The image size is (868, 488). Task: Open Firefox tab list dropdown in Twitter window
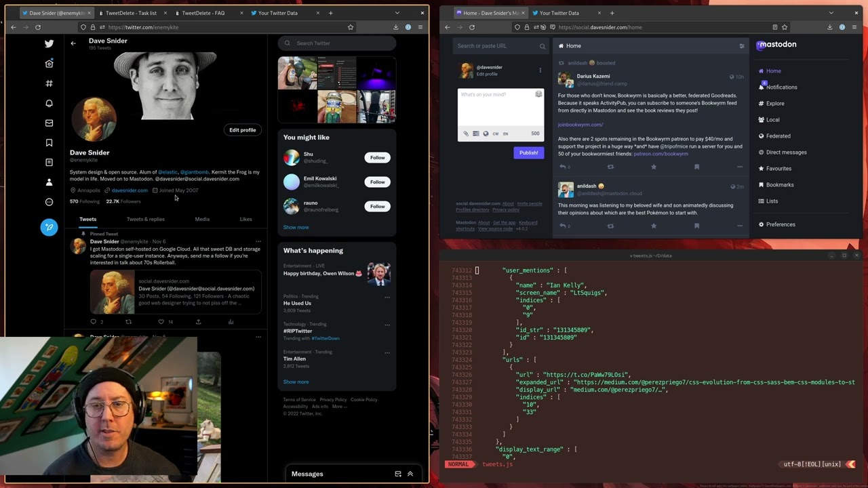(397, 13)
